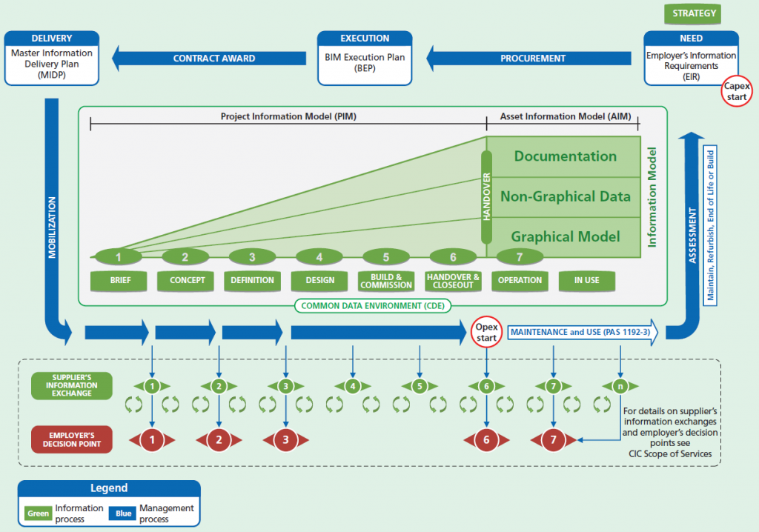Click red employer's decision point 7
The width and height of the screenshot is (759, 532).
coord(553,440)
